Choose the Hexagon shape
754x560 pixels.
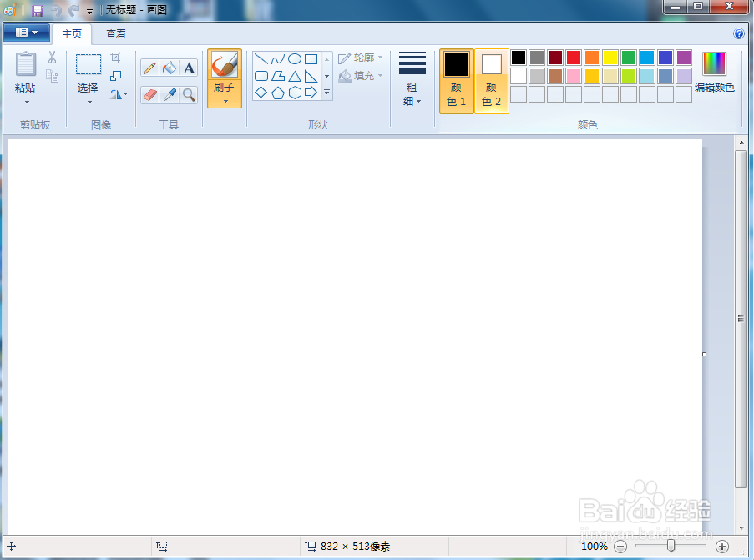(x=295, y=93)
